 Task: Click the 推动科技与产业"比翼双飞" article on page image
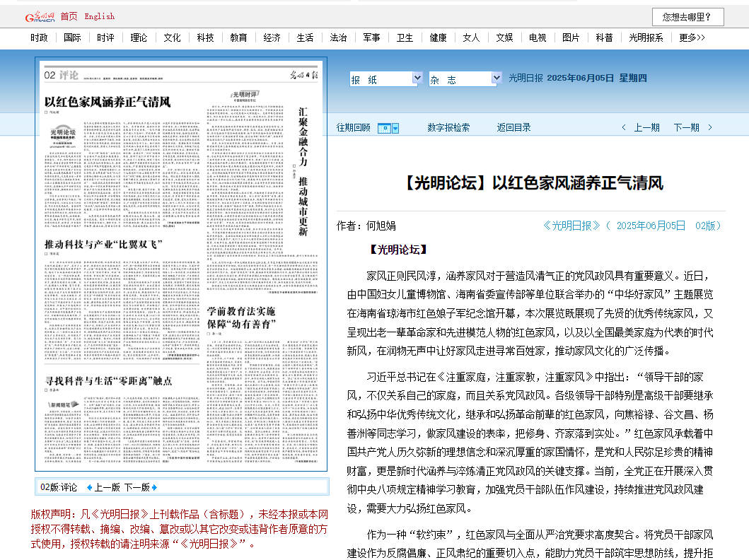click(104, 245)
